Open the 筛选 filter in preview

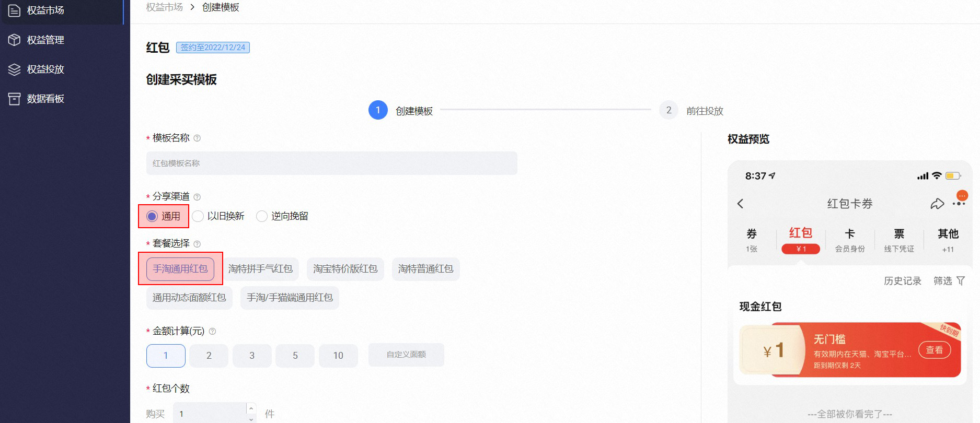(949, 281)
